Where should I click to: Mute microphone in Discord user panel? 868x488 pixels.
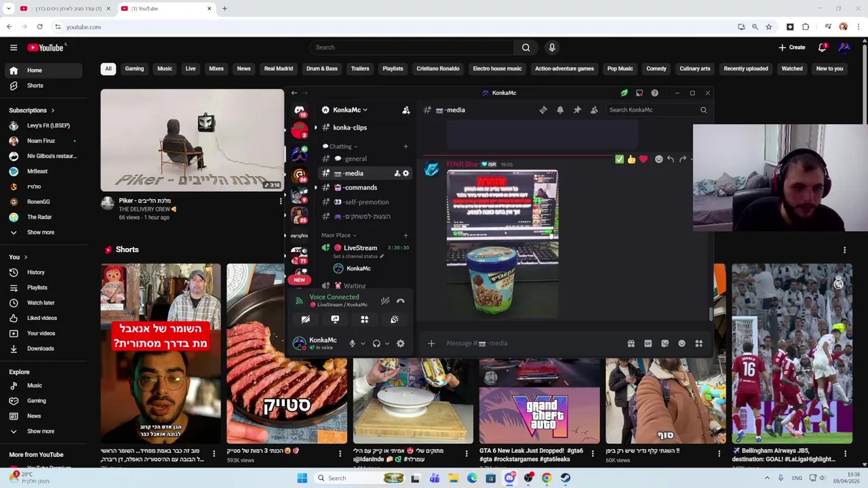pyautogui.click(x=352, y=344)
